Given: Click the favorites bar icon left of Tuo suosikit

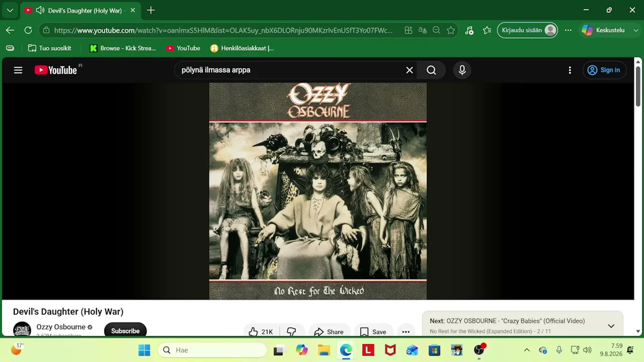Looking at the screenshot, I should click(10, 48).
